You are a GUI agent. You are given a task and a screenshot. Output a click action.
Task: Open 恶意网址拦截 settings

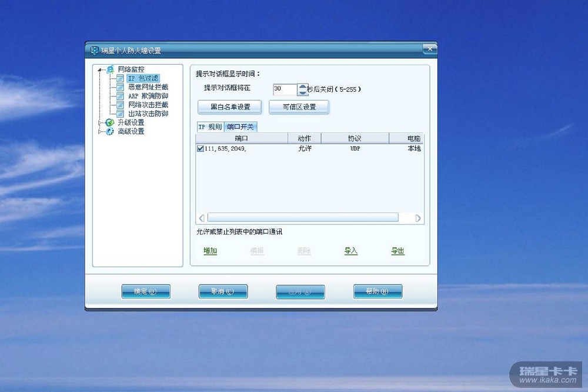click(x=148, y=87)
